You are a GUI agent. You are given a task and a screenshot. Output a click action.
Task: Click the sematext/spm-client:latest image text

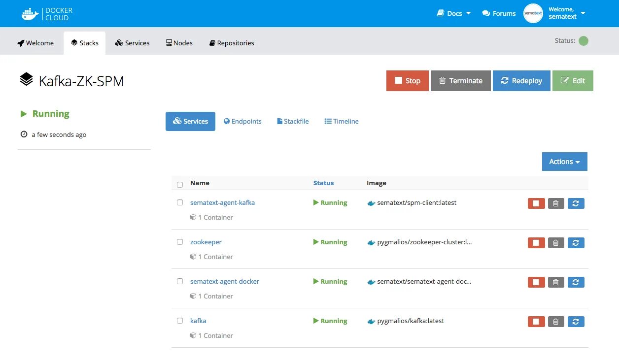pos(416,202)
